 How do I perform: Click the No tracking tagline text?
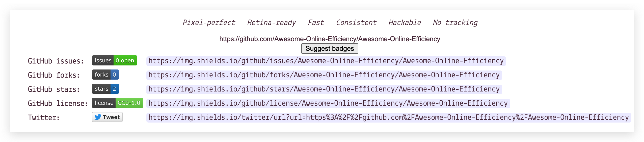click(x=455, y=23)
